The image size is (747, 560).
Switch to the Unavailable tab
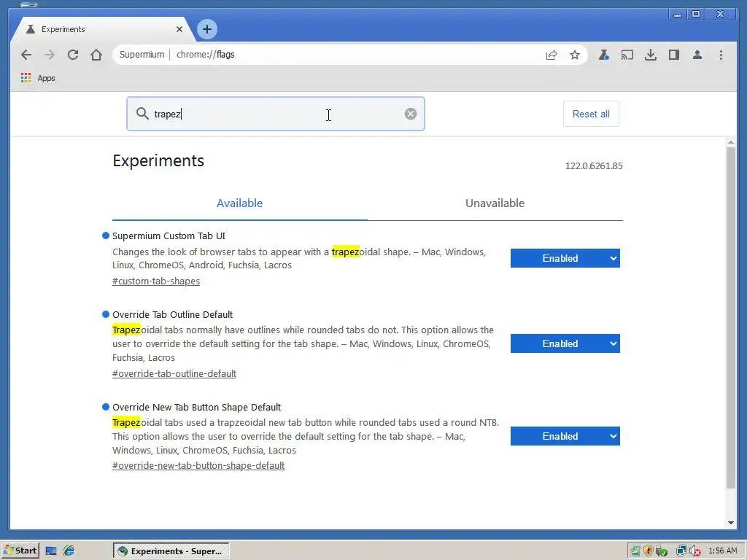point(495,203)
